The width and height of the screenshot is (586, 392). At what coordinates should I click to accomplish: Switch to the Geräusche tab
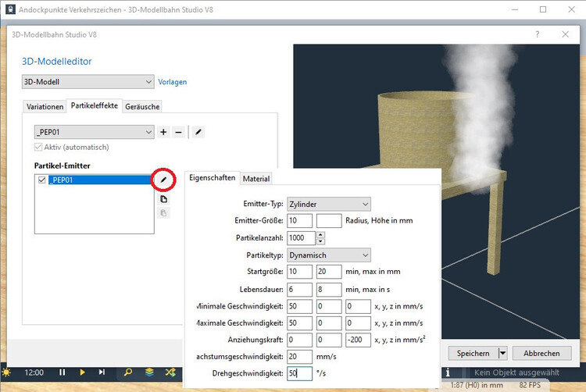coord(142,106)
